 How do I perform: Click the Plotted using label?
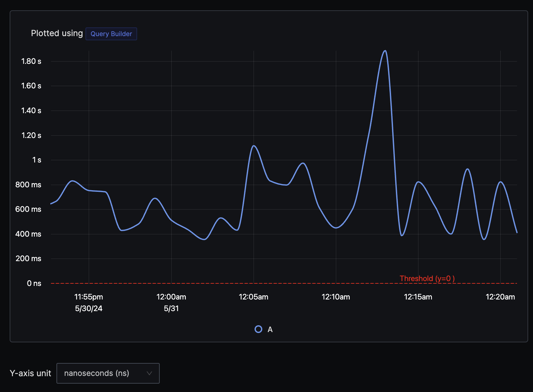click(57, 34)
